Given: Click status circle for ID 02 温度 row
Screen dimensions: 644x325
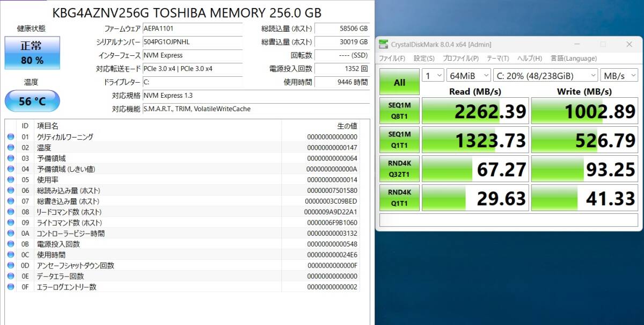Looking at the screenshot, I should click(11, 148).
